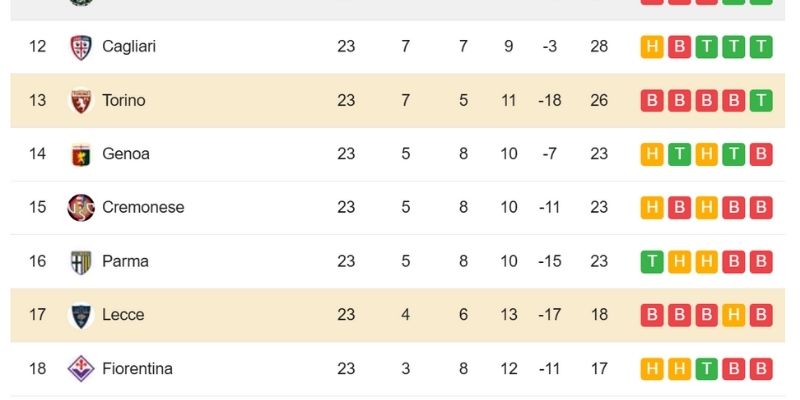This screenshot has width=800, height=400.
Task: Click Torino's green T latest result badge
Action: point(760,100)
